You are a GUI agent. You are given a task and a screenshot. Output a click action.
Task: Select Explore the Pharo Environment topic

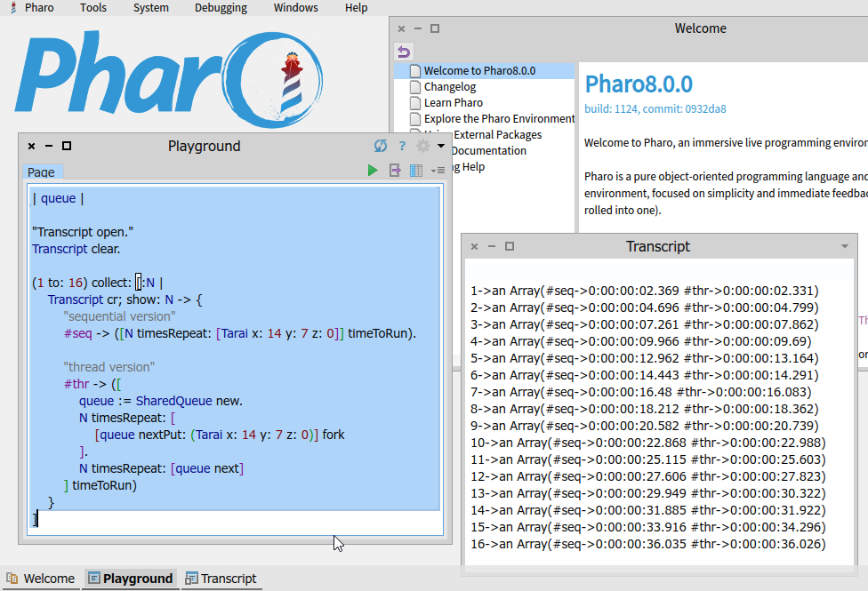[x=499, y=119]
